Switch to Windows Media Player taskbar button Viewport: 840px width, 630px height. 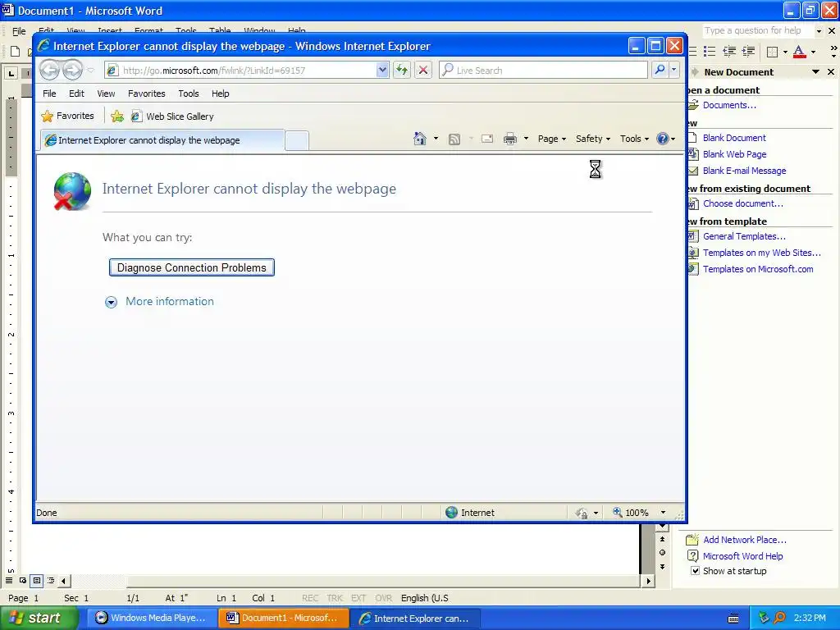click(x=151, y=618)
